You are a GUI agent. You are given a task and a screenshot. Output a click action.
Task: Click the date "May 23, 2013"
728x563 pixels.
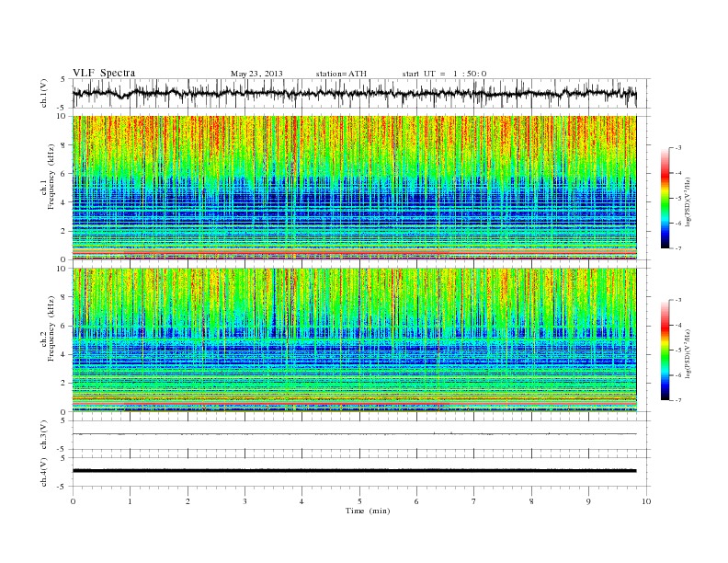click(x=256, y=74)
